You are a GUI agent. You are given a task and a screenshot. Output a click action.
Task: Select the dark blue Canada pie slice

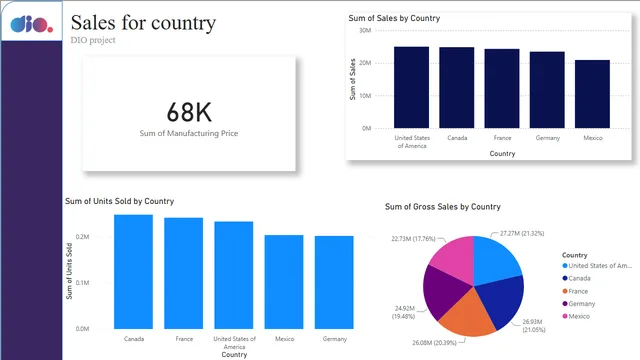[501, 301]
